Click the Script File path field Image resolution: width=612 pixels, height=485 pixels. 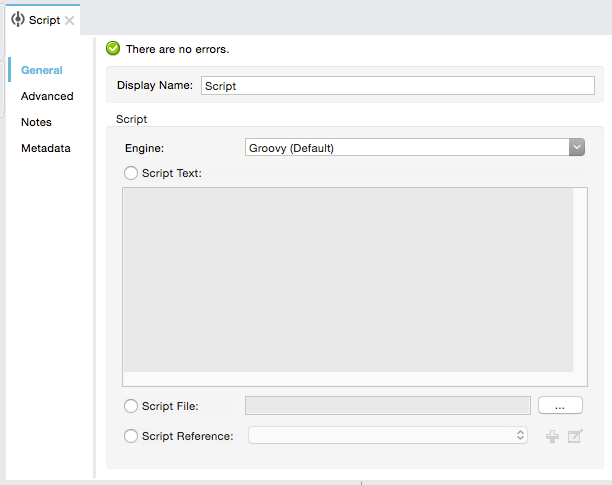point(388,406)
